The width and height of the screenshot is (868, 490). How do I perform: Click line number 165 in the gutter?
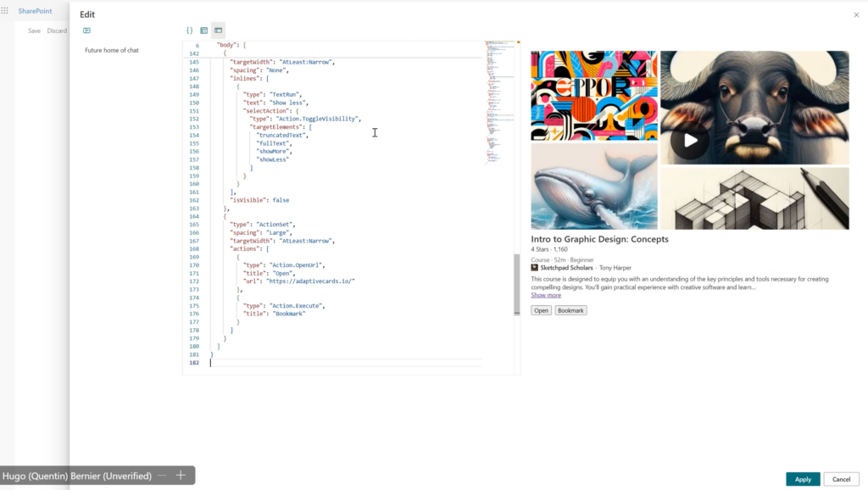click(x=194, y=225)
